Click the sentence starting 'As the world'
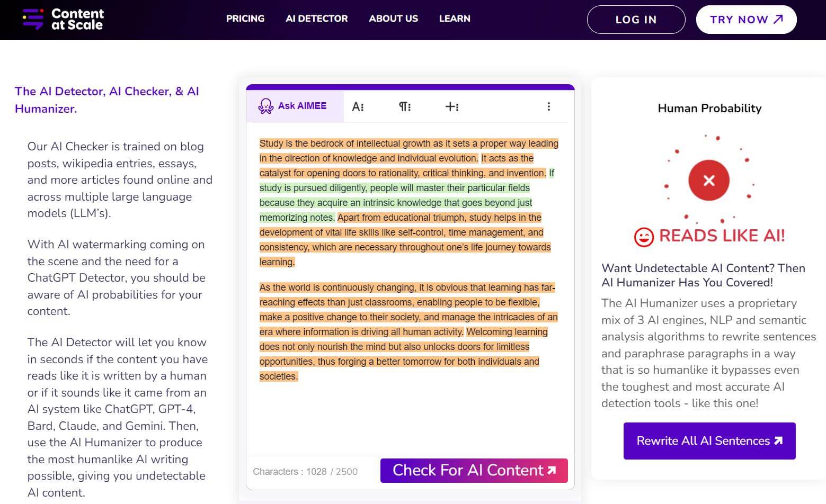826x504 pixels. point(408,310)
